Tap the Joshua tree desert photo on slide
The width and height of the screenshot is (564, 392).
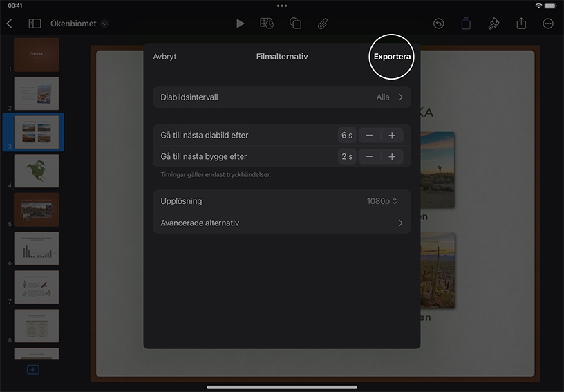tap(437, 170)
